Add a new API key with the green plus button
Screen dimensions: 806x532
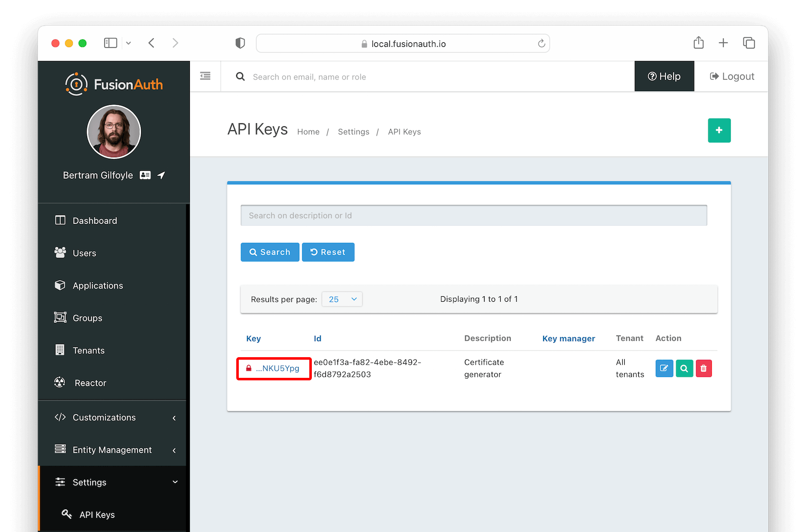719,130
